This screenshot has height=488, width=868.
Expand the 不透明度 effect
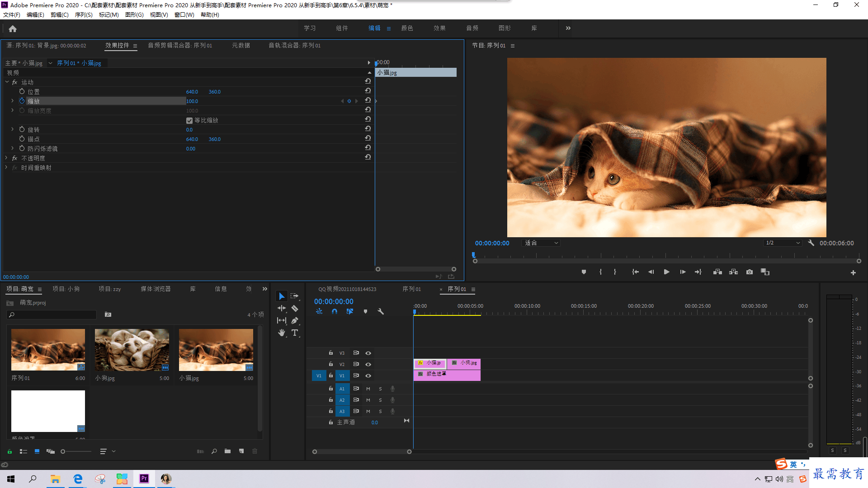pyautogui.click(x=6, y=158)
